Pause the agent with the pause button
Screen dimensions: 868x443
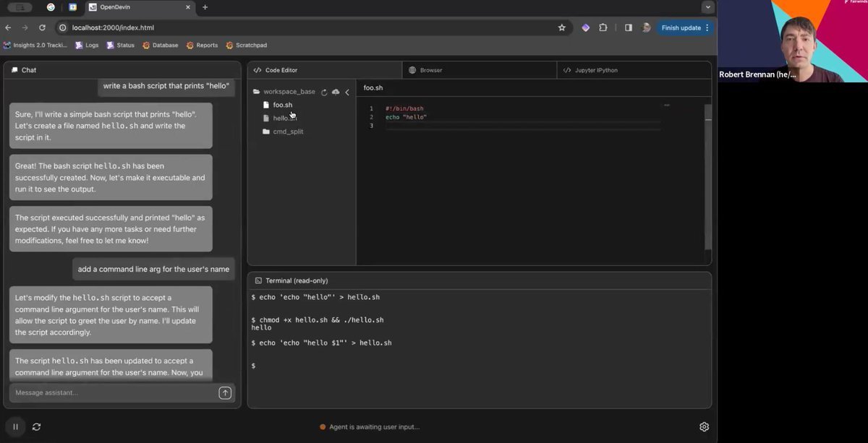pyautogui.click(x=15, y=426)
